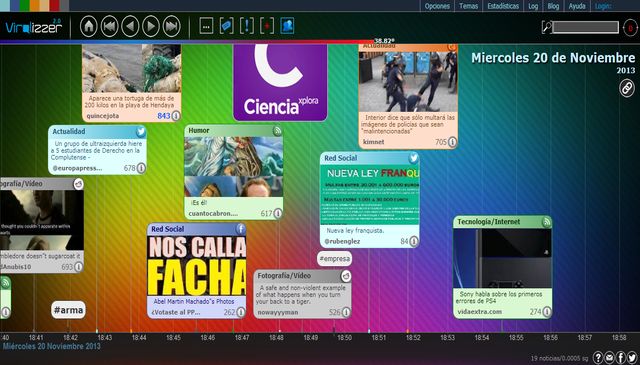The width and height of the screenshot is (640, 365).
Task: Open the NOS CALLA FACHA image
Action: click(x=196, y=266)
